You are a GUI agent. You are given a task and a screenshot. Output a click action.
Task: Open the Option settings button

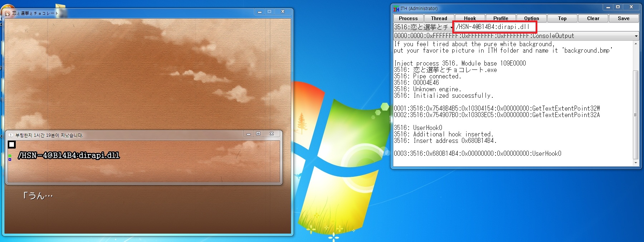coord(531,18)
